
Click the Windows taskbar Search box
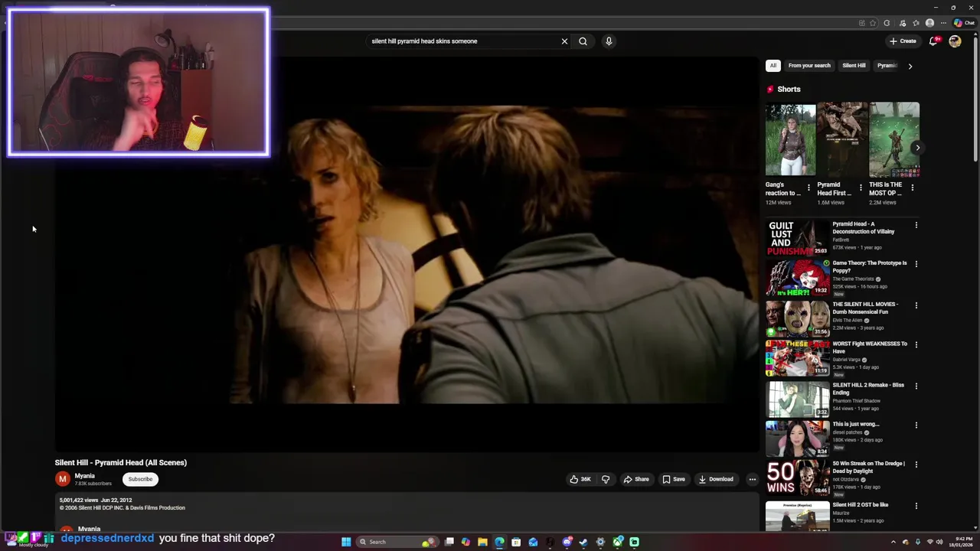pos(398,542)
